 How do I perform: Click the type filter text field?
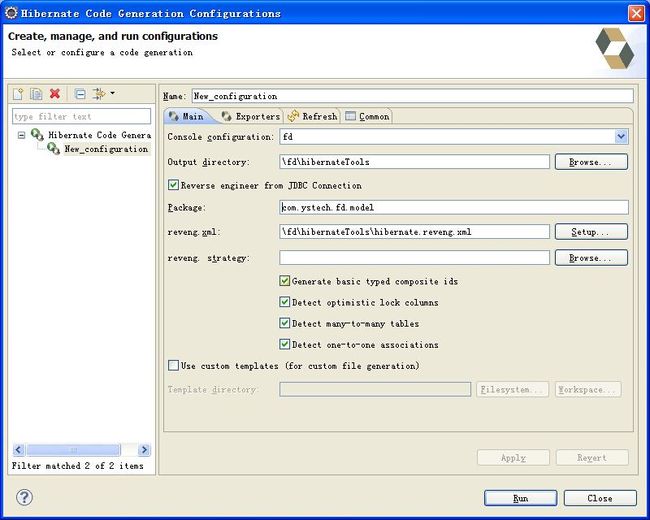(81, 117)
